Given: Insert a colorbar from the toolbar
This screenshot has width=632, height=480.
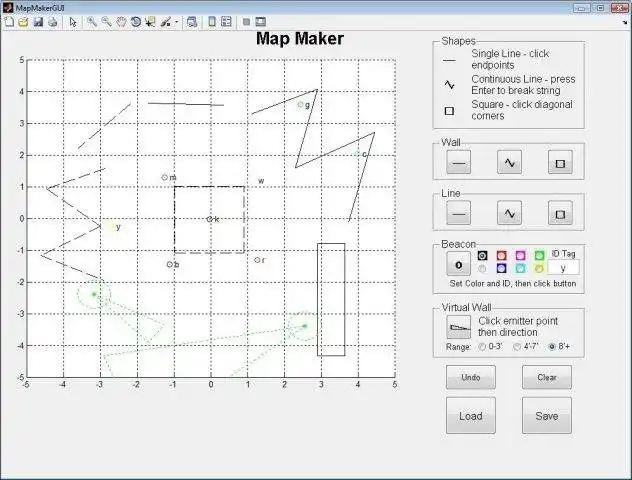Looking at the screenshot, I should coord(212,22).
